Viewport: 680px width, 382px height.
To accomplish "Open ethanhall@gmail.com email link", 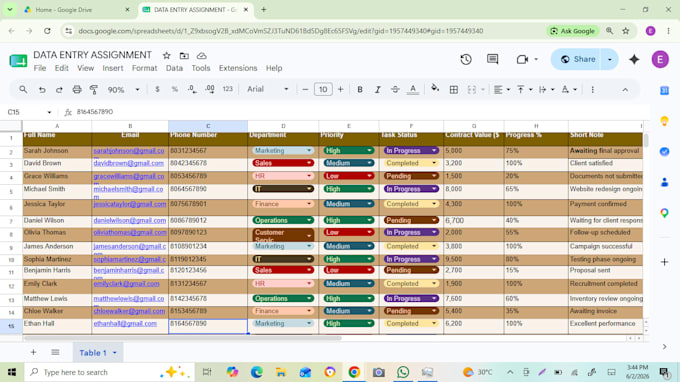I will coord(125,323).
